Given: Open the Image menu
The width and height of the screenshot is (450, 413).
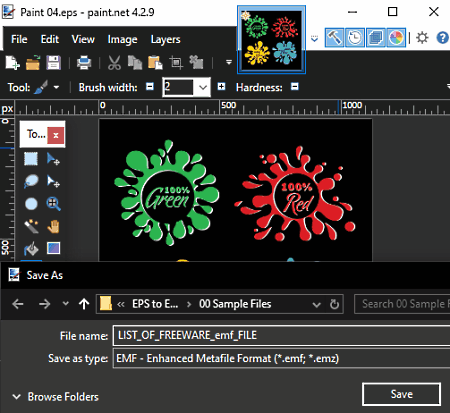Looking at the screenshot, I should pos(122,39).
